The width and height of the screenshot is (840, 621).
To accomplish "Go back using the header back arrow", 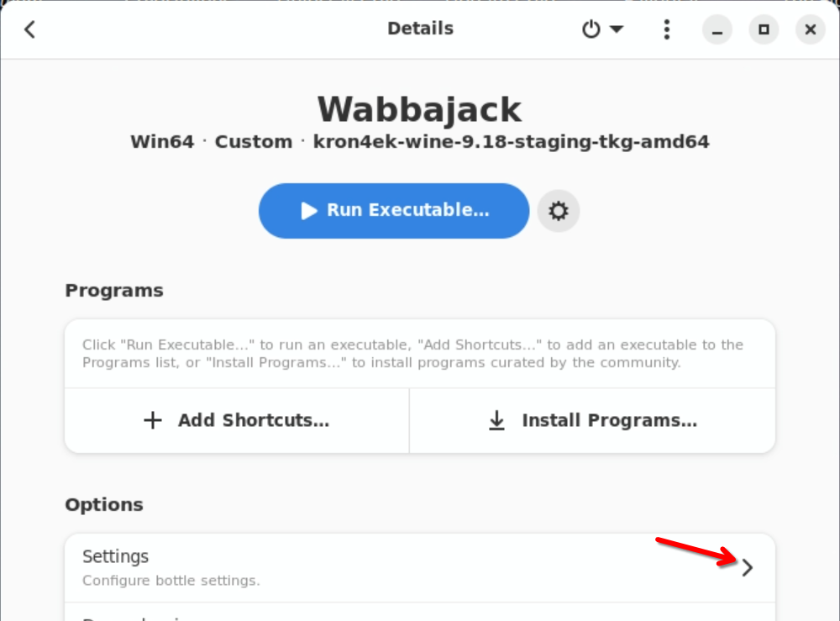I will coord(29,29).
